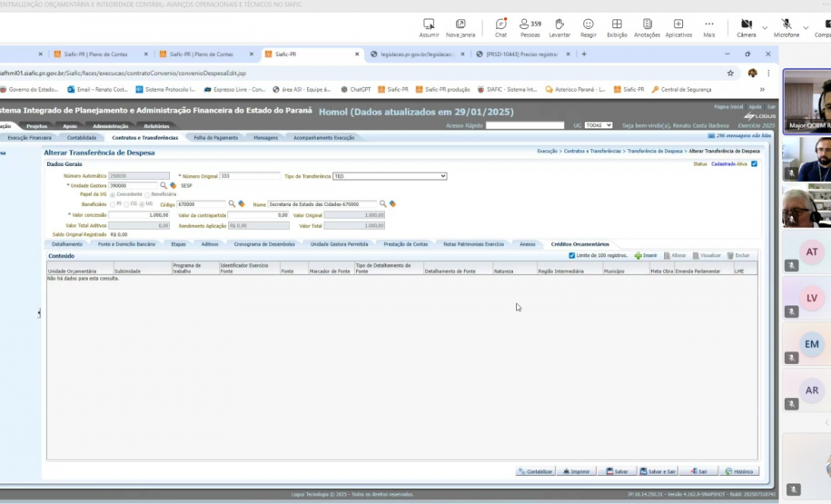Open the Tipo de Transferência dropdown
This screenshot has height=504, width=831.
tap(390, 175)
